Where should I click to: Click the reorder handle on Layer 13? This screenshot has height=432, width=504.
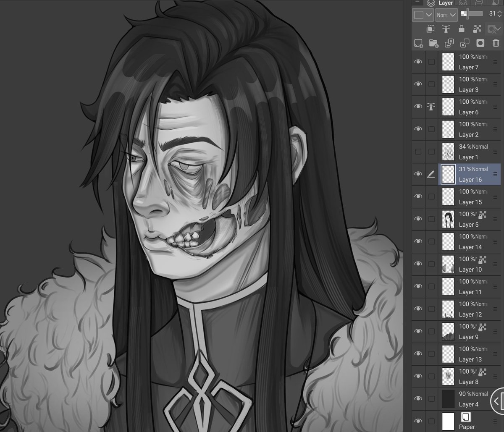coord(495,354)
